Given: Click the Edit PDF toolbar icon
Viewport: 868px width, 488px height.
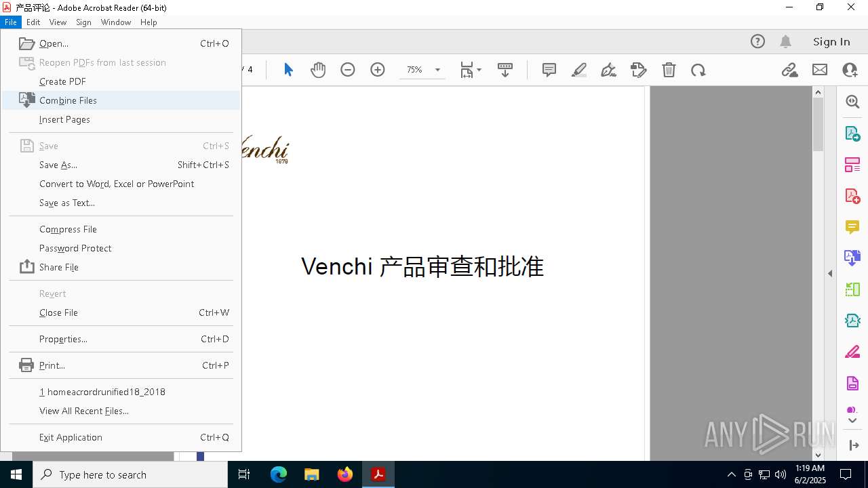Looking at the screenshot, I should pyautogui.click(x=639, y=70).
